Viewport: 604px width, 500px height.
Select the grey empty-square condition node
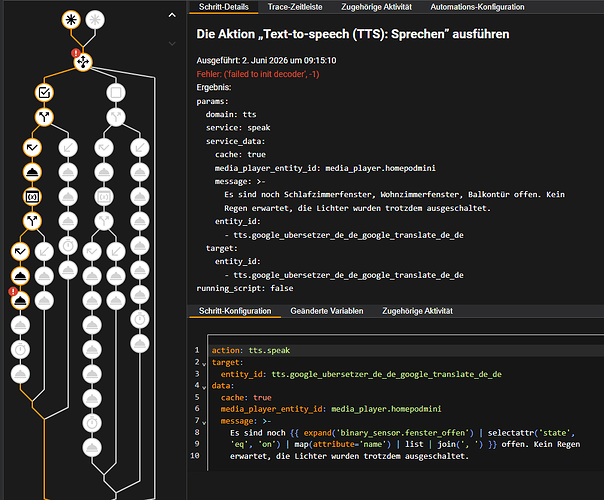116,92
